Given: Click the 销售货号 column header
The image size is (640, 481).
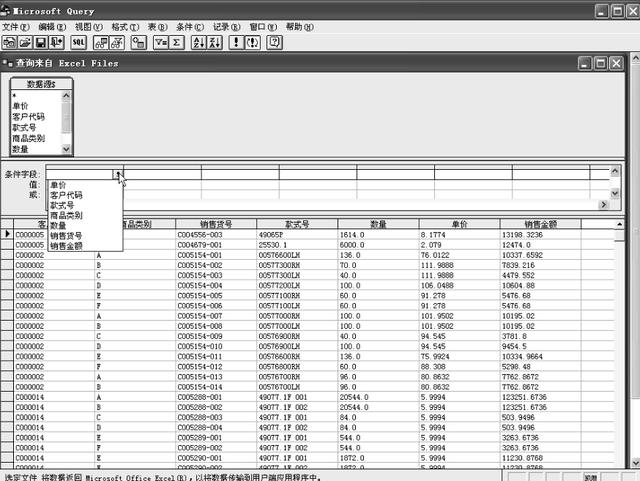Looking at the screenshot, I should click(216, 224).
